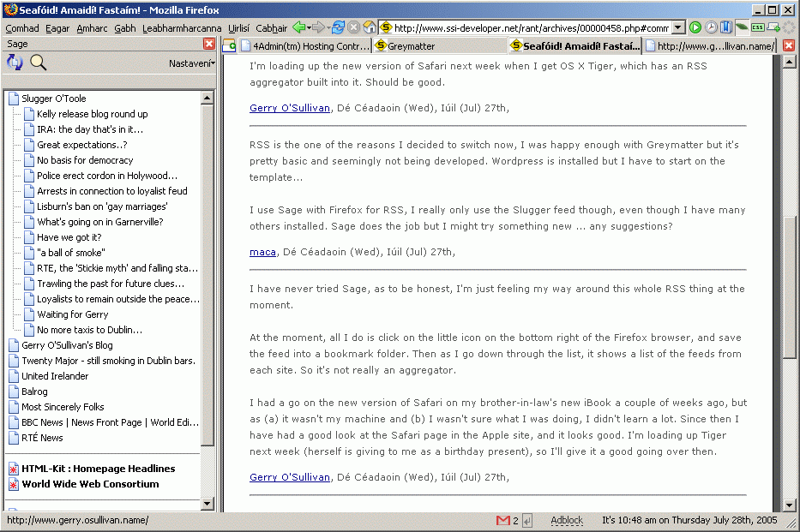Select the BBC News Front Page feed
The image size is (800, 532).
111,422
